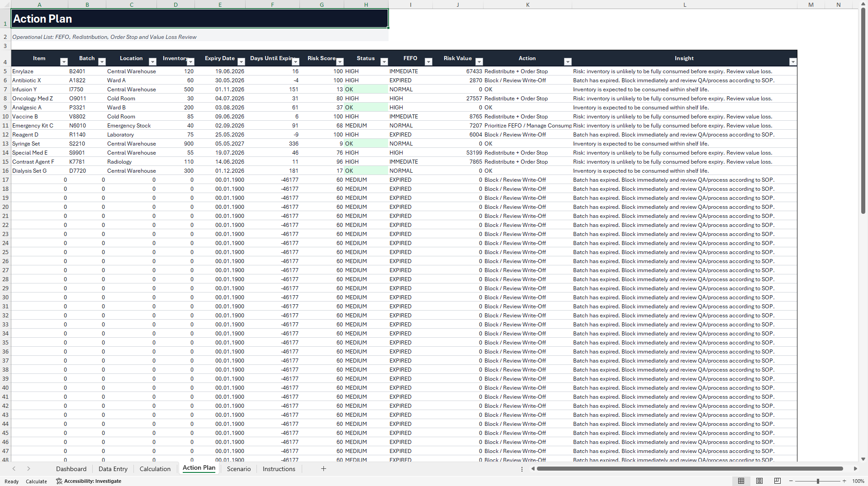This screenshot has height=486, width=868.
Task: Select column L header
Action: click(x=684, y=5)
